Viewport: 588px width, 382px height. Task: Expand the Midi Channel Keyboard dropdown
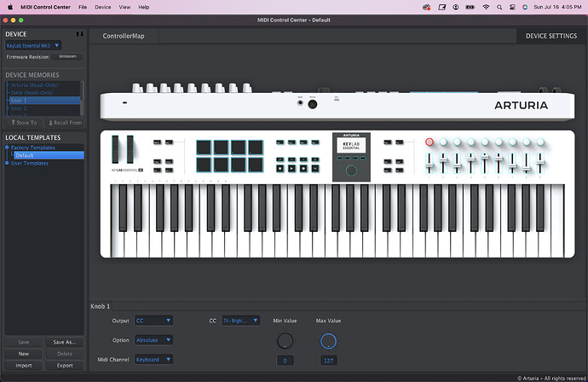[x=154, y=360]
